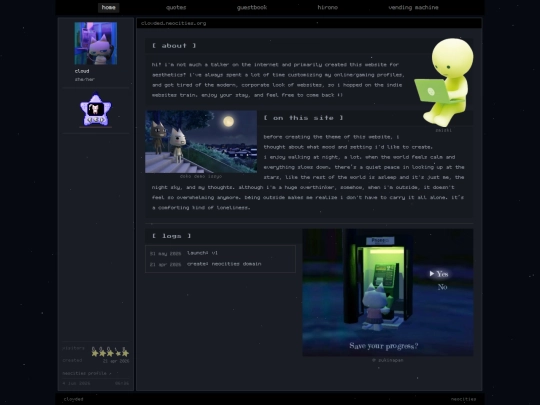This screenshot has height=405, width=540.
Task: Open the neocities footer link
Action: click(x=463, y=399)
